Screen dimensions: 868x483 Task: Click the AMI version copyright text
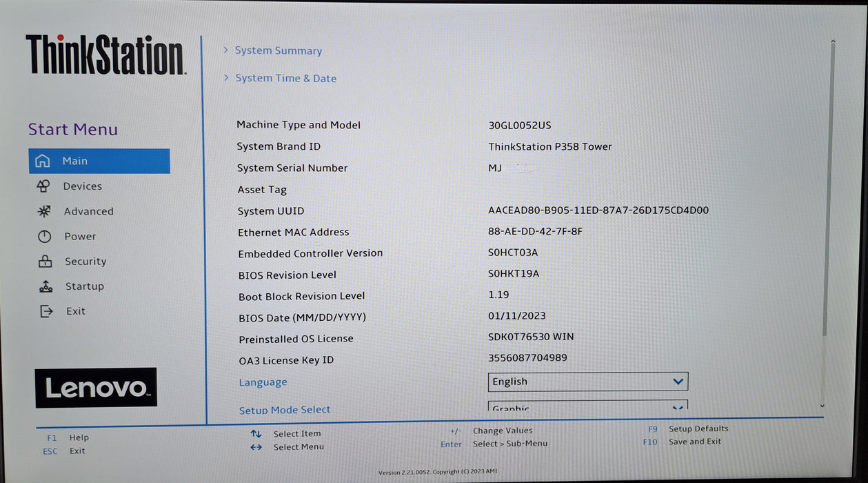[438, 473]
